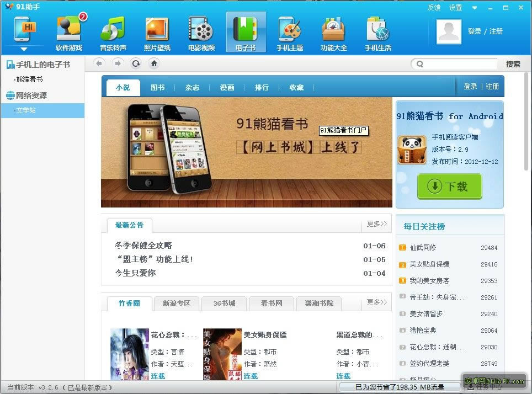Screen dimensions: 532x394
Task: Open the 今生只爱你 announcement
Action: 135,273
